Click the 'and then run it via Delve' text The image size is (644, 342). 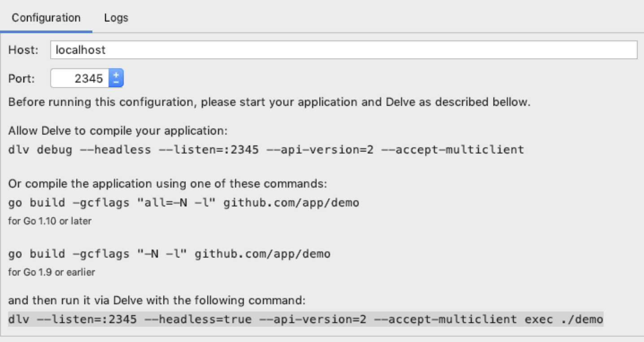click(157, 300)
